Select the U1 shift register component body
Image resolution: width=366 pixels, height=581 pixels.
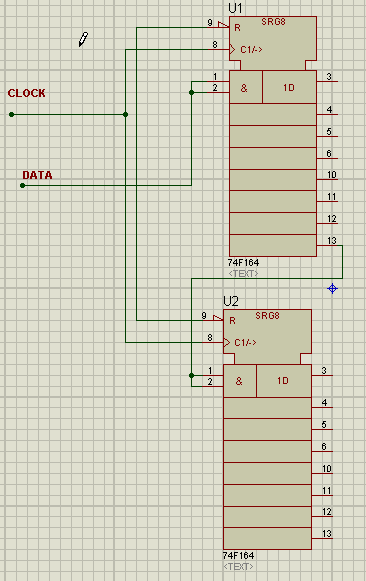coord(273,136)
